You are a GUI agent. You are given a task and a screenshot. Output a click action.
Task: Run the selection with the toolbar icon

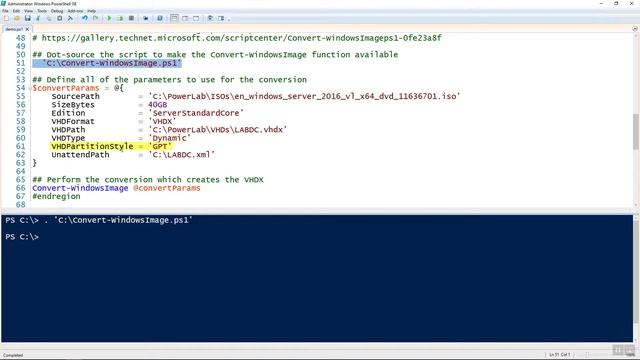point(120,18)
